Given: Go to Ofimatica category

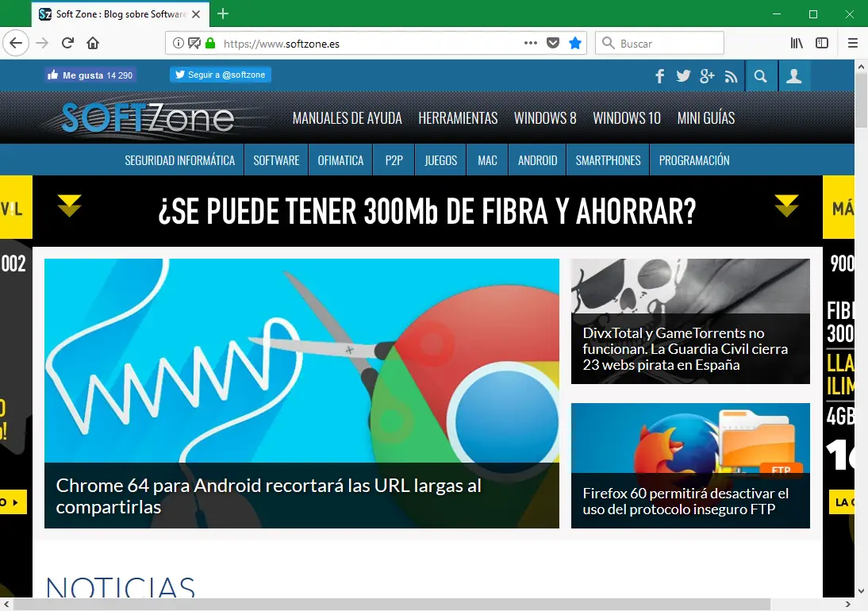Looking at the screenshot, I should pos(340,160).
